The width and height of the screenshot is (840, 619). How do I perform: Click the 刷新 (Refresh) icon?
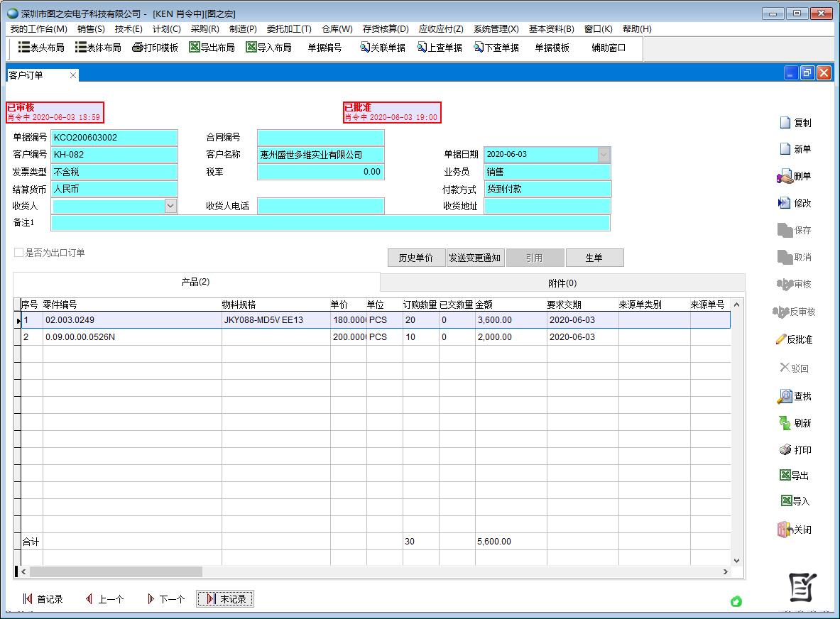785,423
